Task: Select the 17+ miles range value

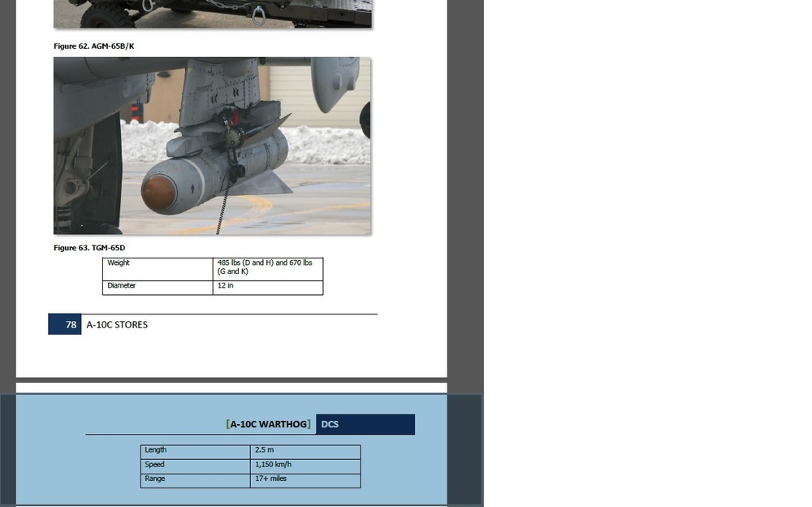Action: coord(270,479)
